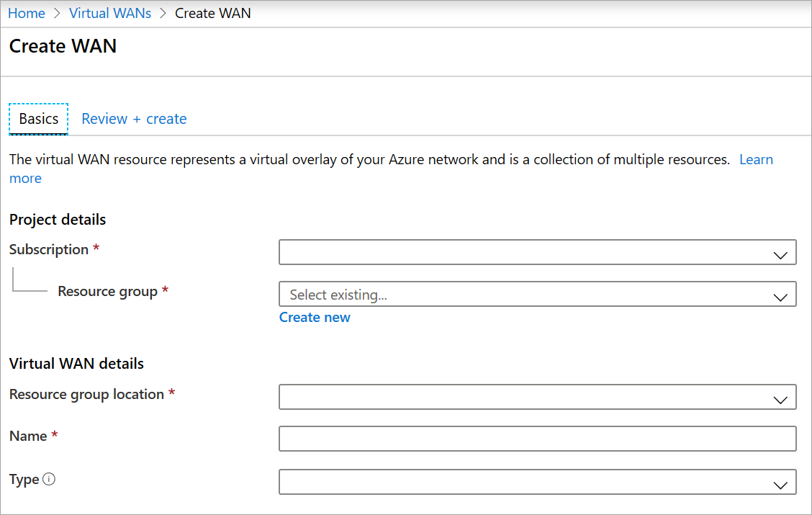This screenshot has height=515, width=812.
Task: Go to Home in the breadcrumb
Action: coord(26,13)
